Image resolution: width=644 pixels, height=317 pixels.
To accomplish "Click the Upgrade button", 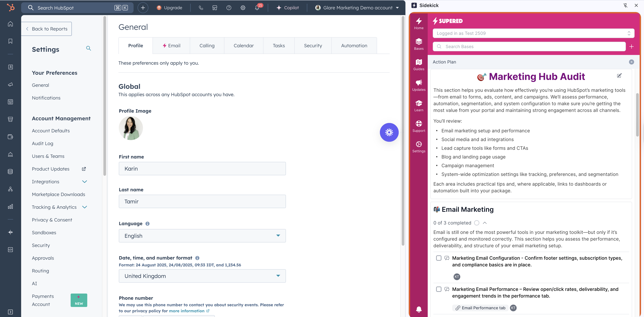I will click(169, 8).
